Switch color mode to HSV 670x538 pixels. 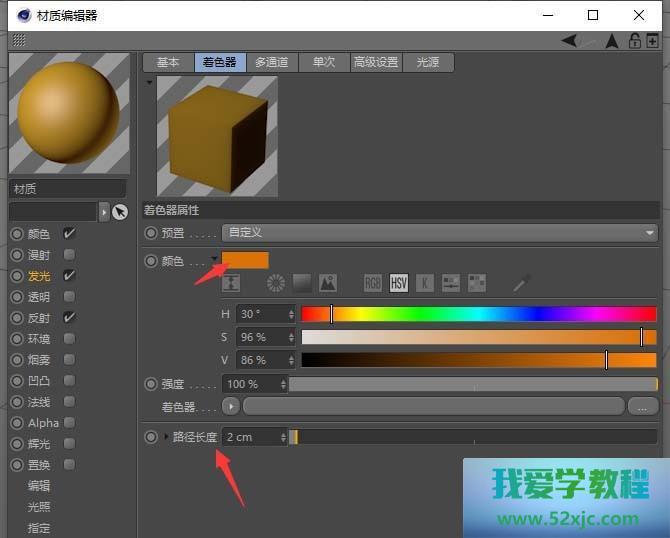click(x=399, y=283)
